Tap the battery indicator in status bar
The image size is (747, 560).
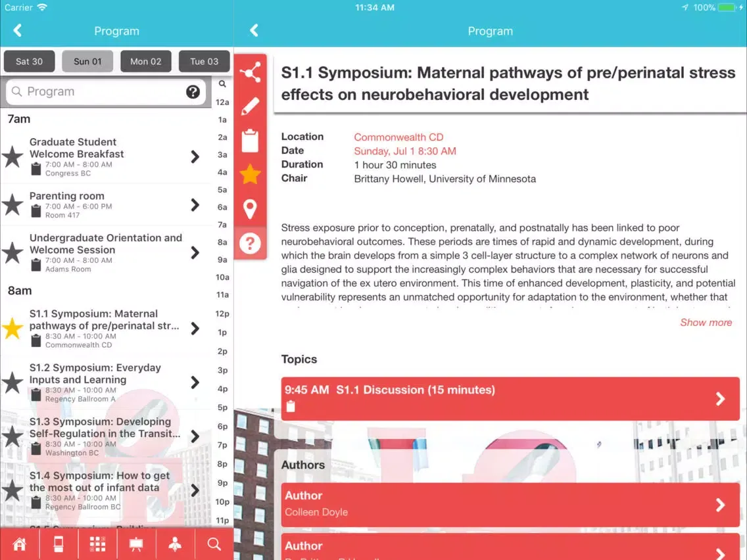(727, 8)
